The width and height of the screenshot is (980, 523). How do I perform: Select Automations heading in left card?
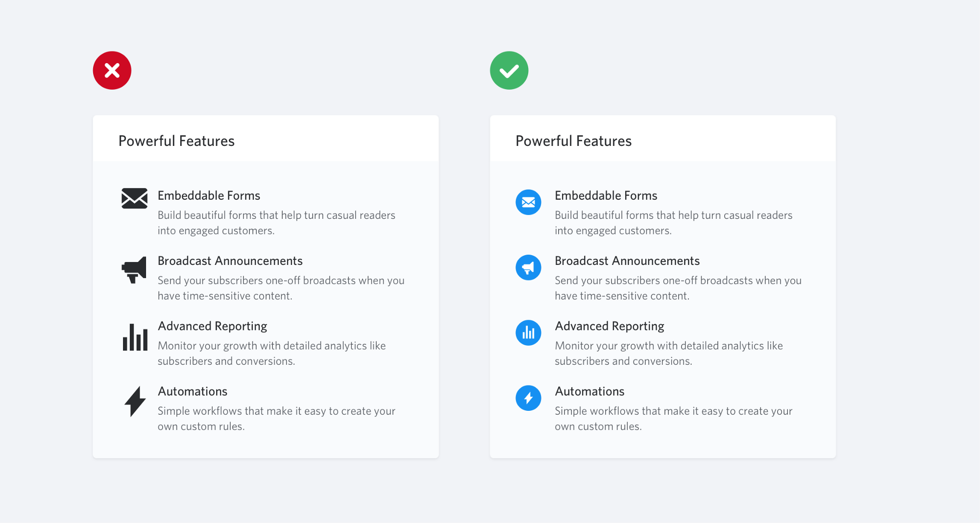(x=193, y=391)
